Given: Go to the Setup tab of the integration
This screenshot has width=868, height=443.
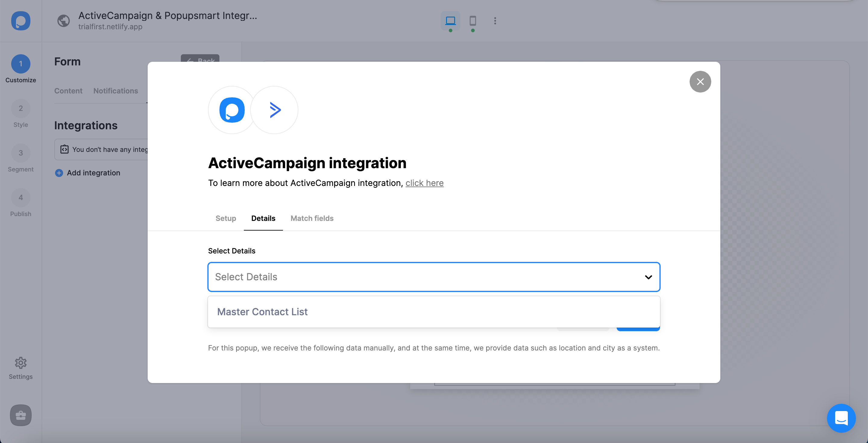Looking at the screenshot, I should (x=225, y=218).
